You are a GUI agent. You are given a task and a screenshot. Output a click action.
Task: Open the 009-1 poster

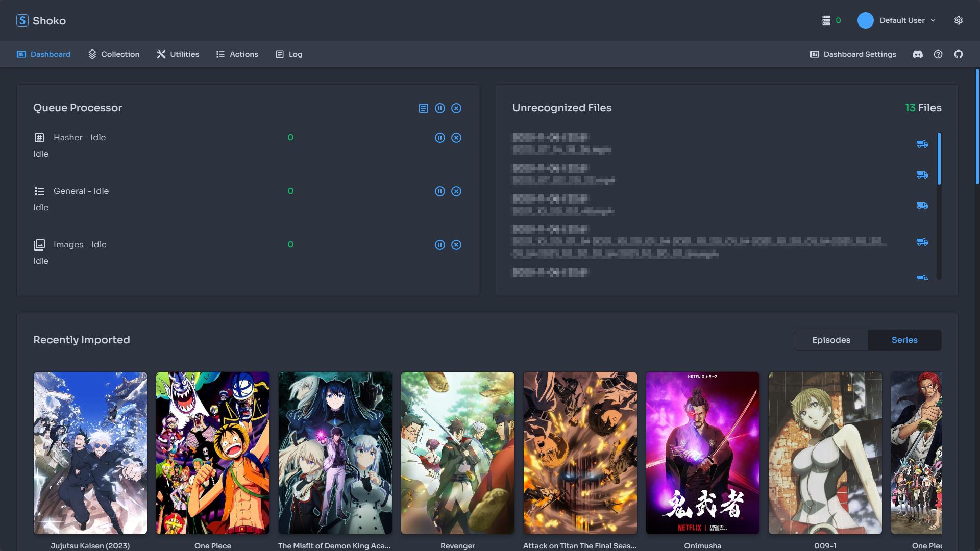[x=825, y=453]
